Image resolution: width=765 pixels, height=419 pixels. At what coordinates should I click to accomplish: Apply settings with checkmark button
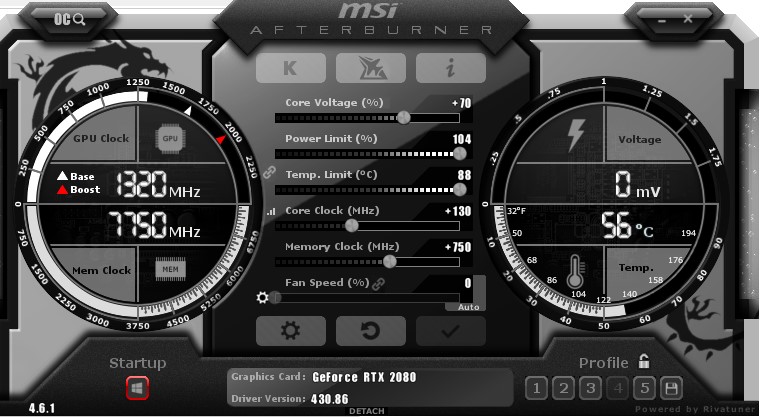pos(451,331)
